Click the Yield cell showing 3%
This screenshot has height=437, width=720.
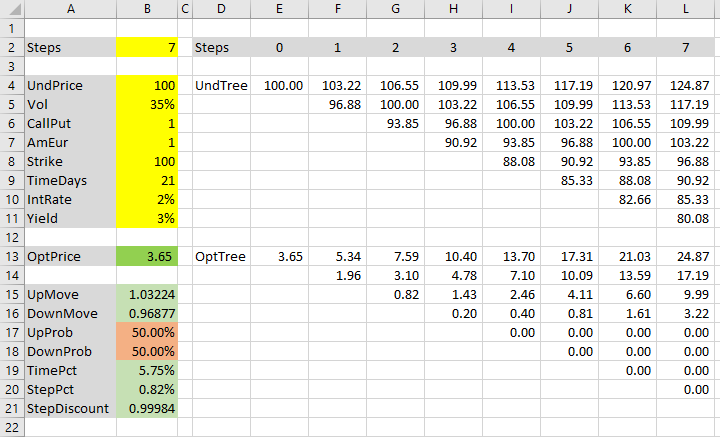tap(147, 218)
